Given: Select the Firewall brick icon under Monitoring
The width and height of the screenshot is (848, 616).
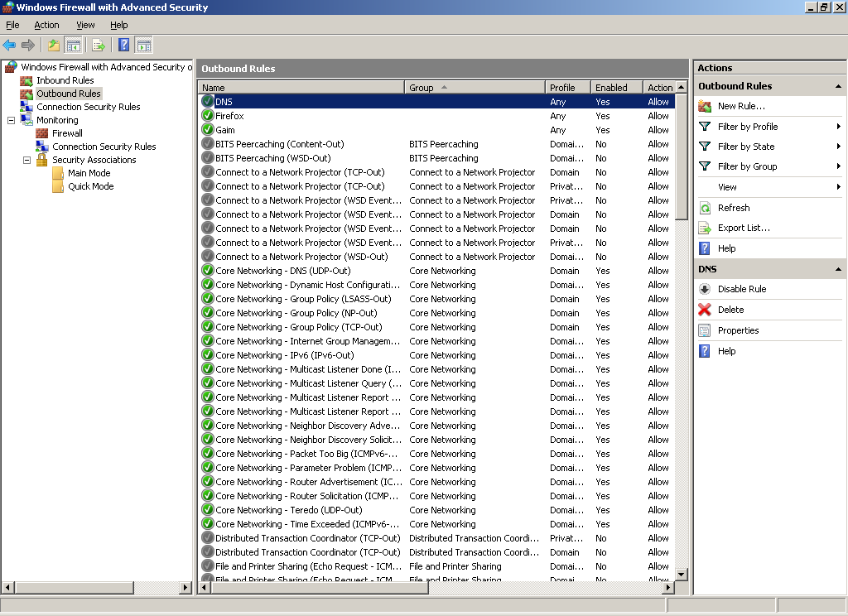Looking at the screenshot, I should pos(42,133).
